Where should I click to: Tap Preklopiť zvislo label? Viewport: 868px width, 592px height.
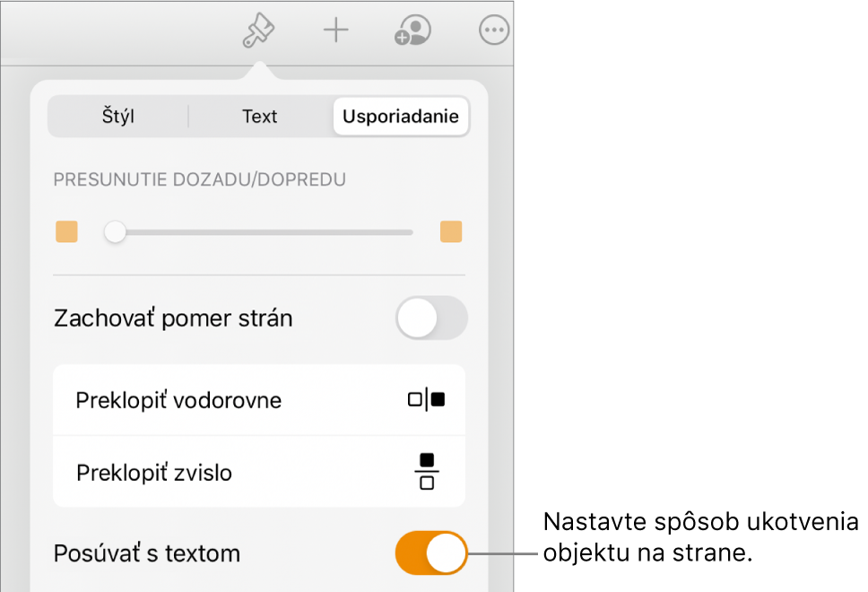click(x=154, y=472)
